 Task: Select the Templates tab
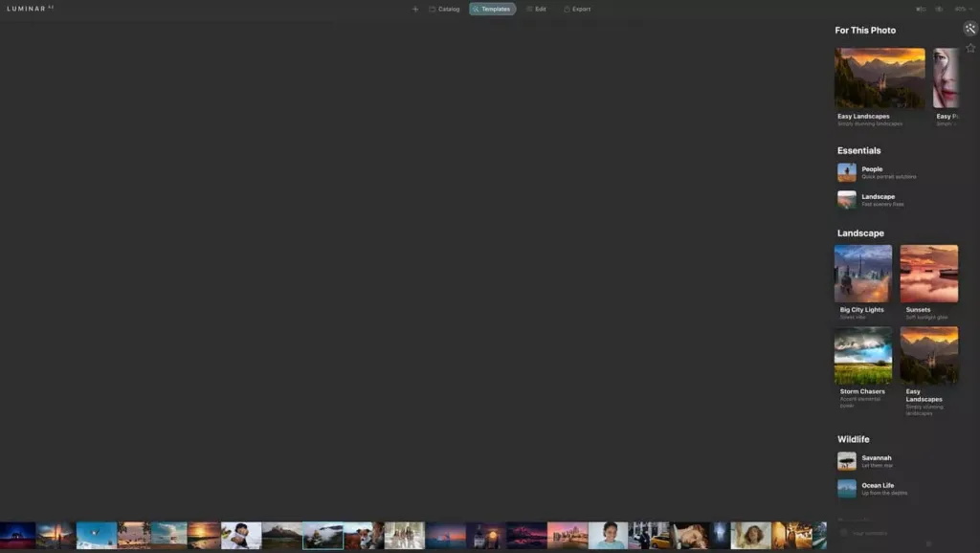pyautogui.click(x=493, y=9)
